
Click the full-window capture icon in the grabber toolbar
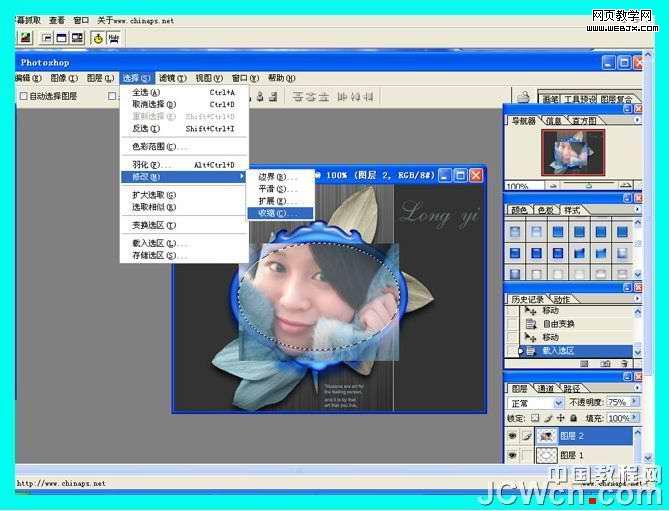62,38
